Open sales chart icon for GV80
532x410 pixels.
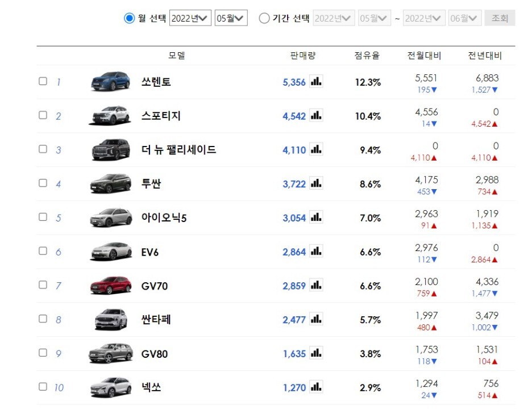tap(316, 353)
